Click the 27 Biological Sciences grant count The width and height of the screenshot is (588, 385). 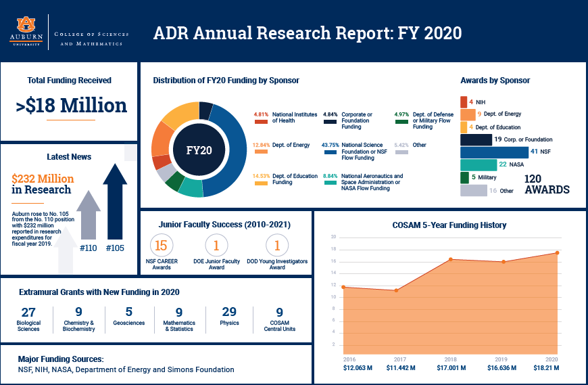pos(28,312)
